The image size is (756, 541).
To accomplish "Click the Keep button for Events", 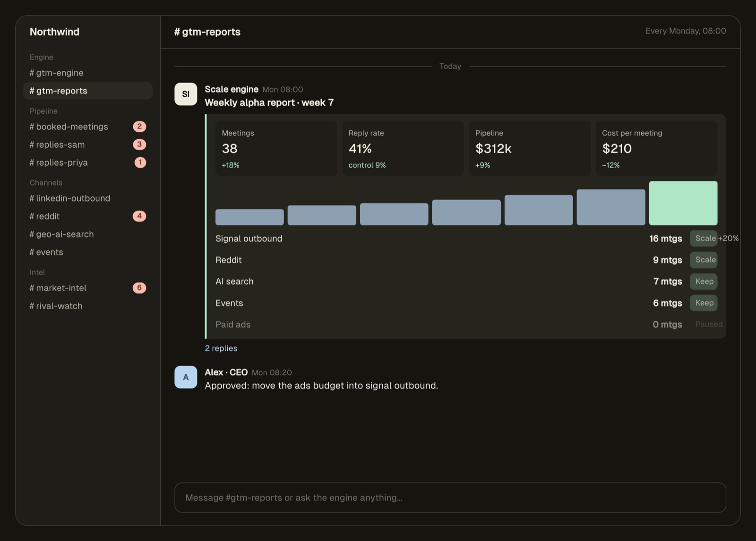I will (x=704, y=303).
